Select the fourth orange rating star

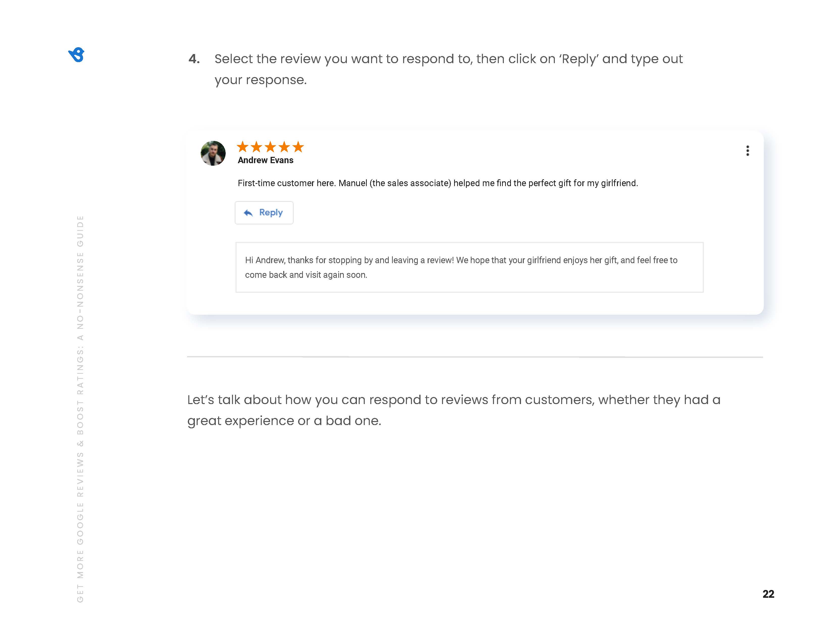pos(284,147)
